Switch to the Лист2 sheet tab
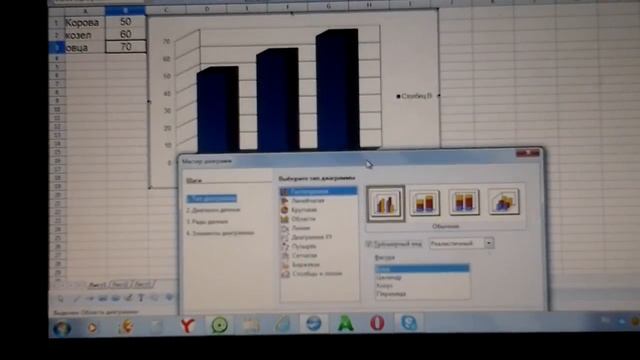 click(x=120, y=284)
